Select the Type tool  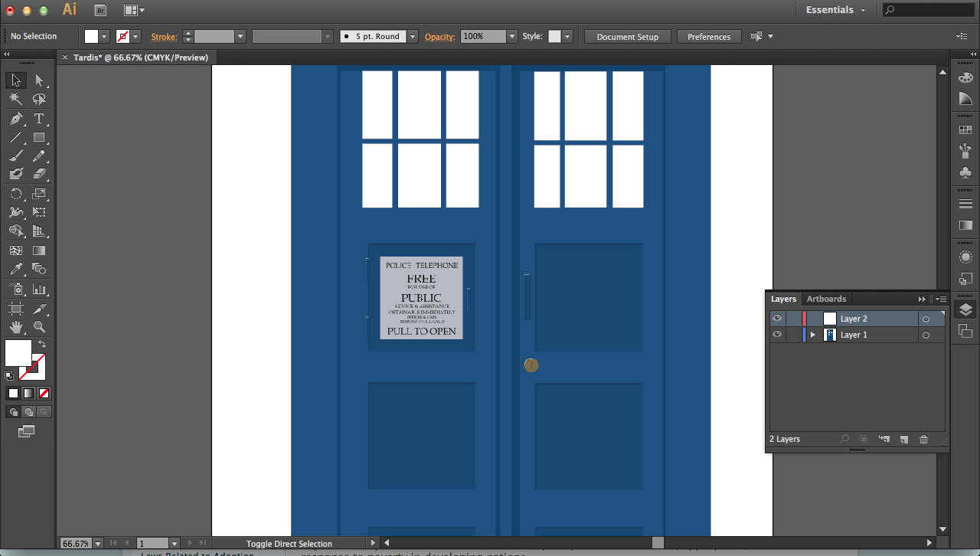click(39, 119)
